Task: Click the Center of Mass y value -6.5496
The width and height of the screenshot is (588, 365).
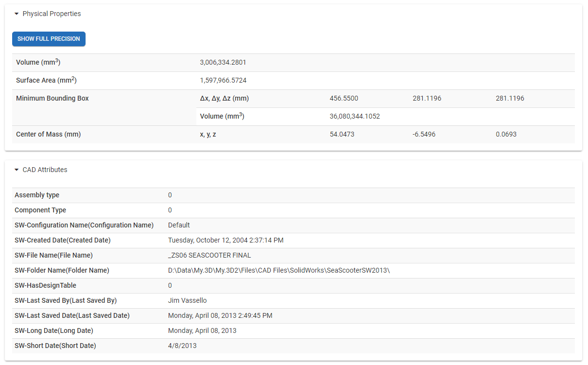Action: [424, 135]
